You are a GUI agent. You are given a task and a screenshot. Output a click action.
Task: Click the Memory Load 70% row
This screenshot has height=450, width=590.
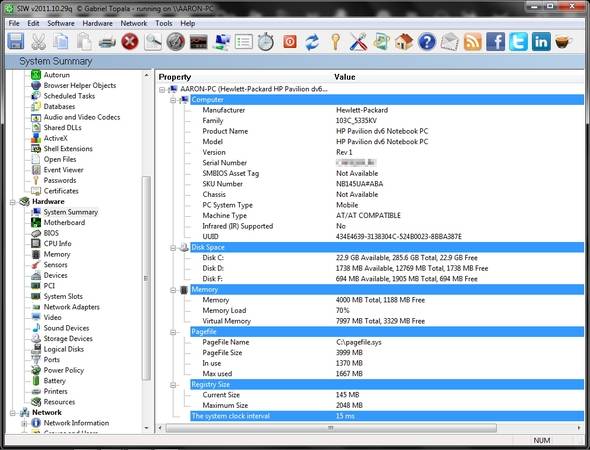(386, 310)
